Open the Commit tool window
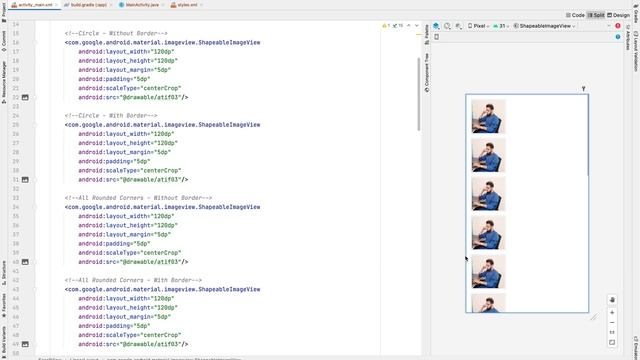The height and width of the screenshot is (360, 640). [4, 41]
